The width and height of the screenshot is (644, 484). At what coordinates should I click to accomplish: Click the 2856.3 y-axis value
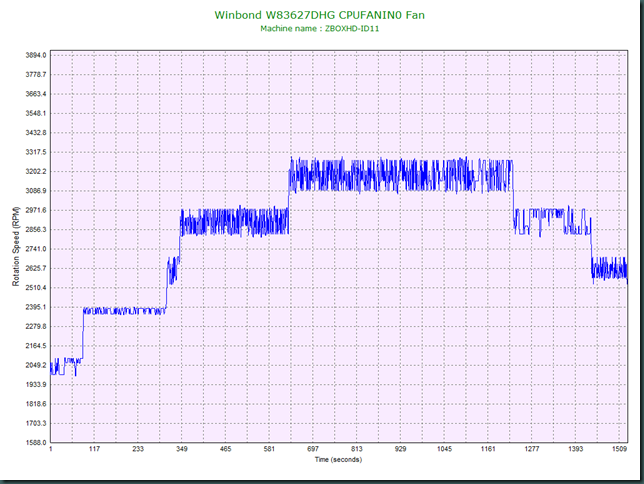point(36,229)
